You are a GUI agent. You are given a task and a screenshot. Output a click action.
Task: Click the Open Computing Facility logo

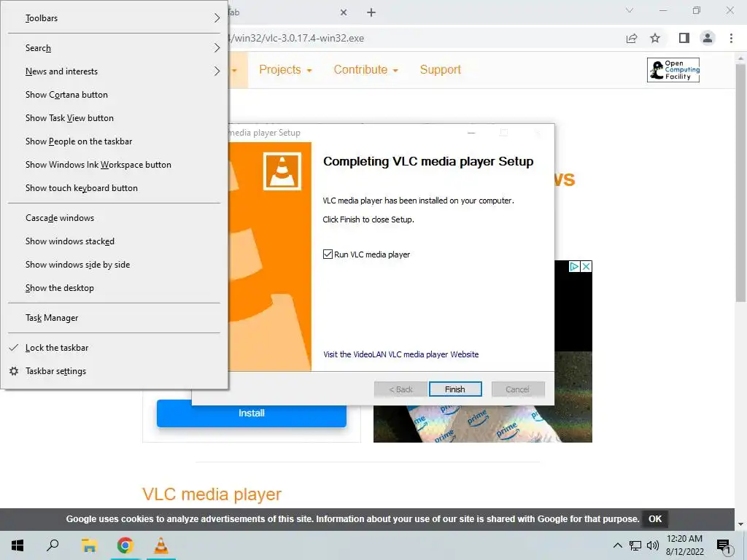tap(673, 70)
